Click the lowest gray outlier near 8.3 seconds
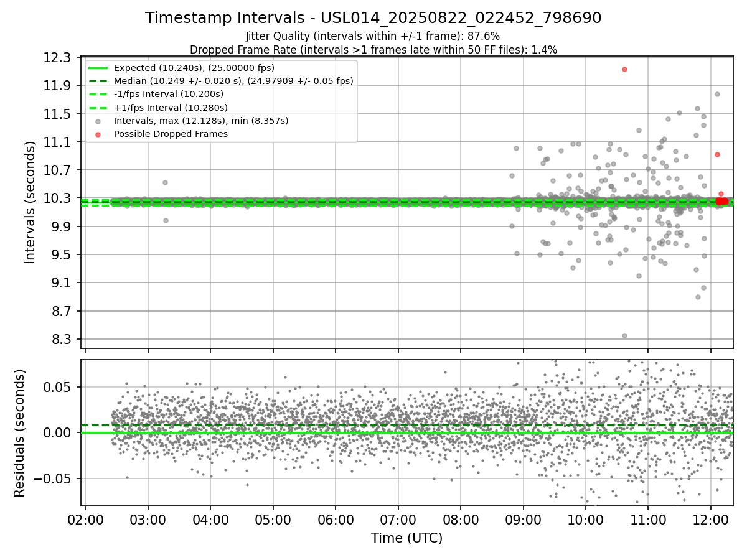 pyautogui.click(x=624, y=335)
